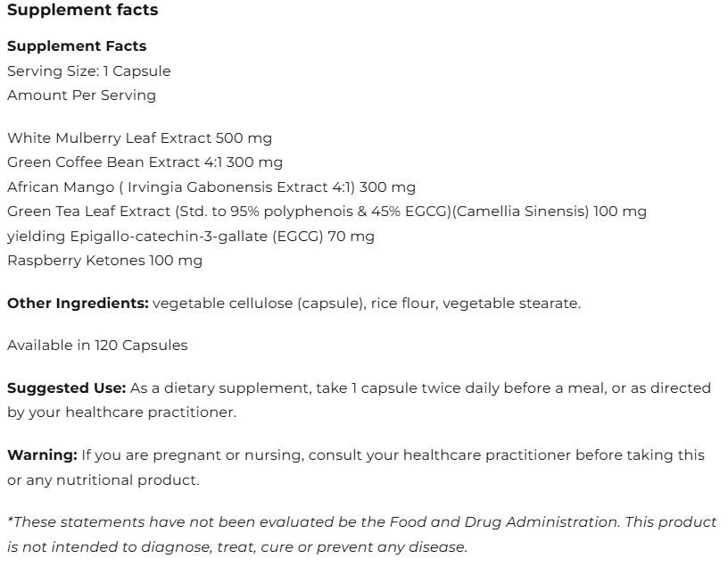Viewport: 728px width, 567px height.
Task: Click the bold "Supplement Facts" subheading
Action: pyautogui.click(x=77, y=46)
